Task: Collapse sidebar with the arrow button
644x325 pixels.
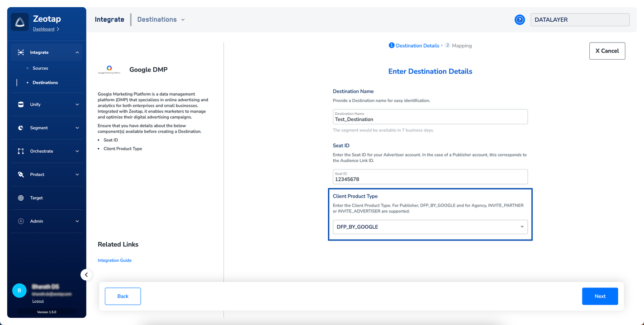Action: point(86,274)
